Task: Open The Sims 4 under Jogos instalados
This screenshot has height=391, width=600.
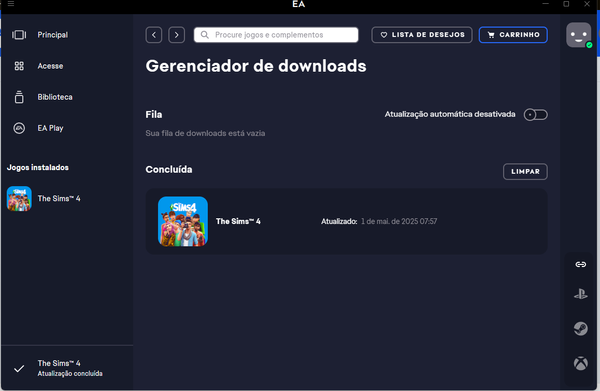Action: pyautogui.click(x=59, y=199)
